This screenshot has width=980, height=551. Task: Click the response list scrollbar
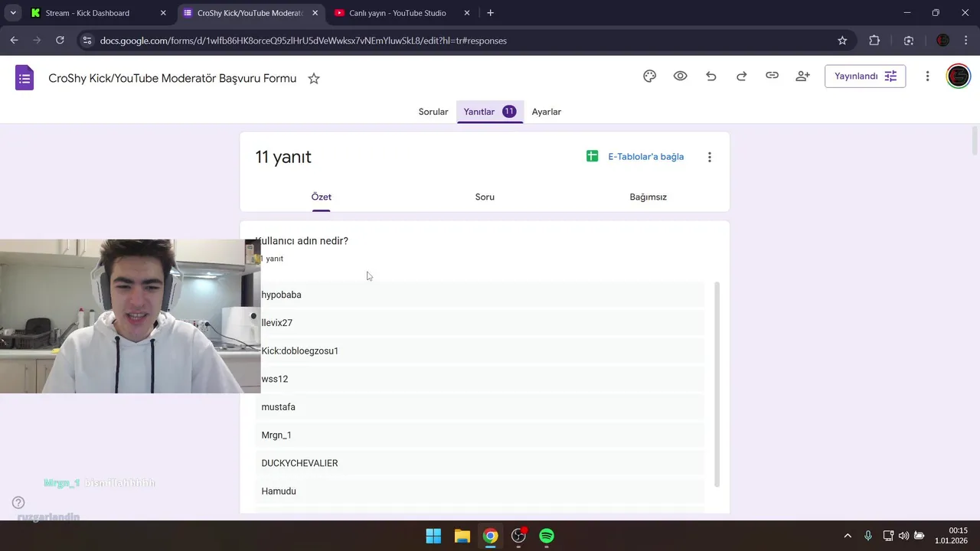click(717, 384)
